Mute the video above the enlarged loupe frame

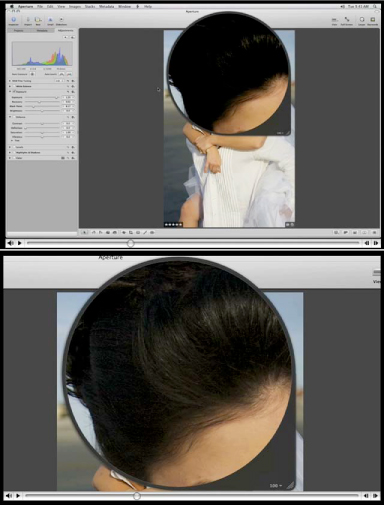pos(11,243)
